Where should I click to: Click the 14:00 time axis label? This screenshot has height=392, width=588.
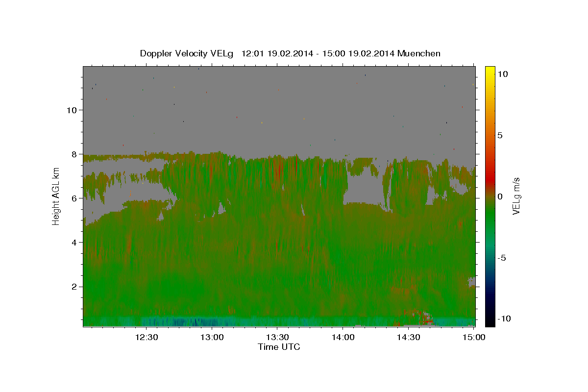pos(343,337)
